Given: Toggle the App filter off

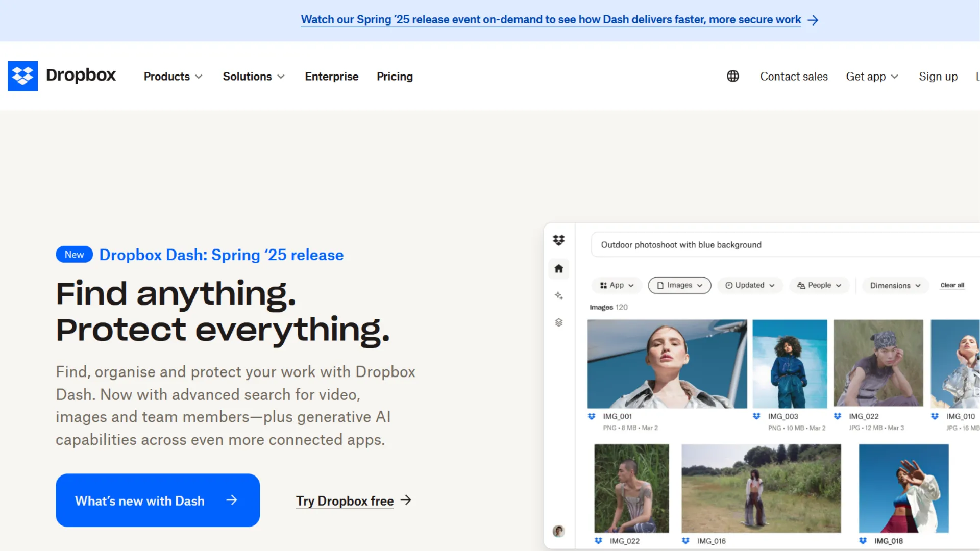Looking at the screenshot, I should pos(616,285).
